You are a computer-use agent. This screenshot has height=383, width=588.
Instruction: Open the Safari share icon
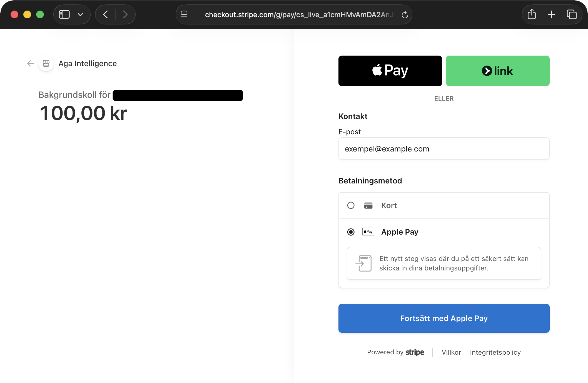pos(532,14)
